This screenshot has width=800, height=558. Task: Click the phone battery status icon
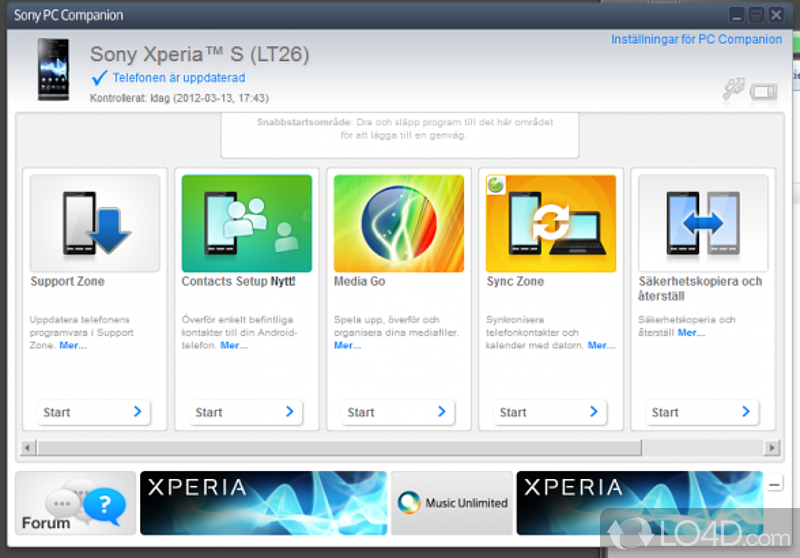pos(763,91)
